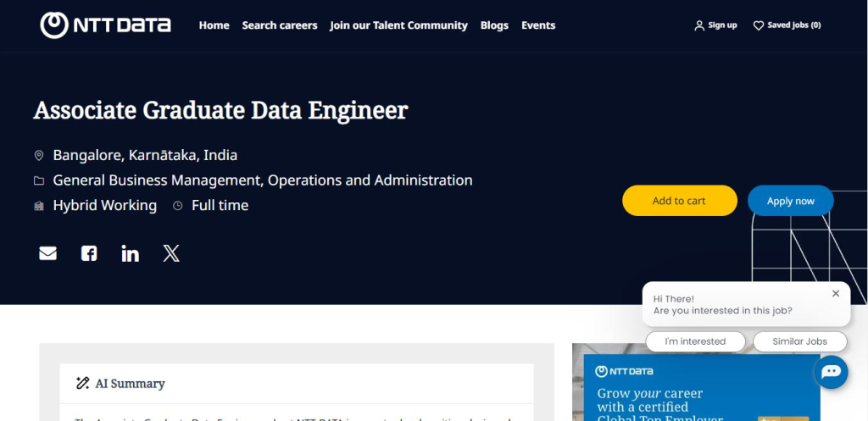Click the location pin icon
Viewport: 868px width, 421px height.
coord(39,156)
